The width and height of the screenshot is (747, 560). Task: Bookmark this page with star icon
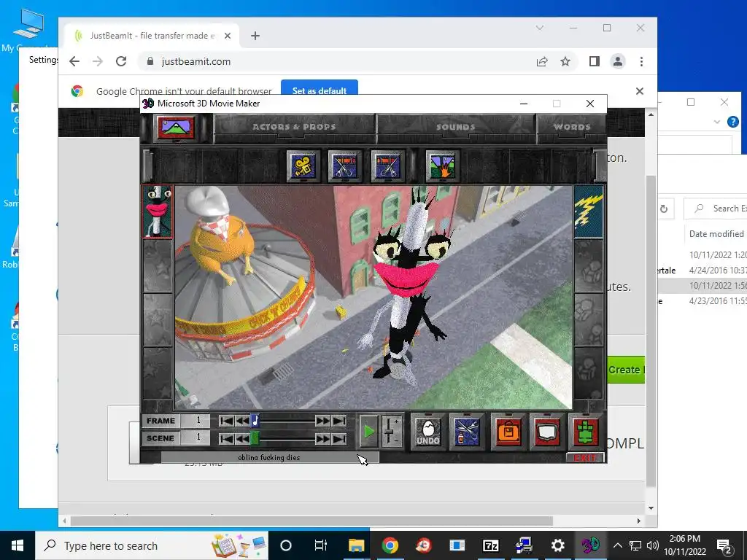(x=565, y=61)
